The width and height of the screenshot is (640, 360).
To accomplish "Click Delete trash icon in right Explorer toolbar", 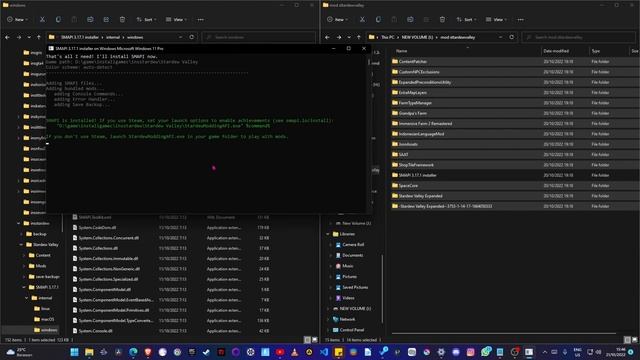I will pyautogui.click(x=442, y=19).
